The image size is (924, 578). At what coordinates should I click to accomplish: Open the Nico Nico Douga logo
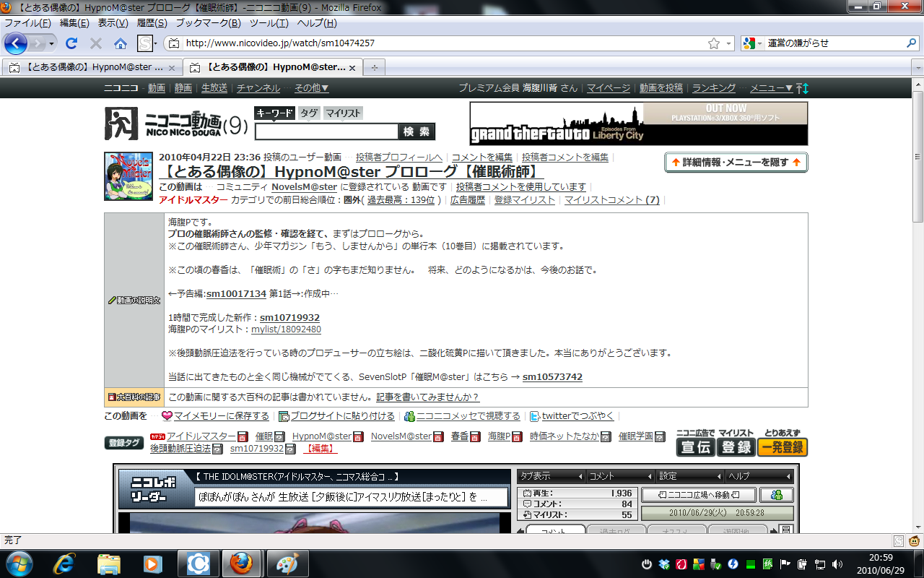176,124
